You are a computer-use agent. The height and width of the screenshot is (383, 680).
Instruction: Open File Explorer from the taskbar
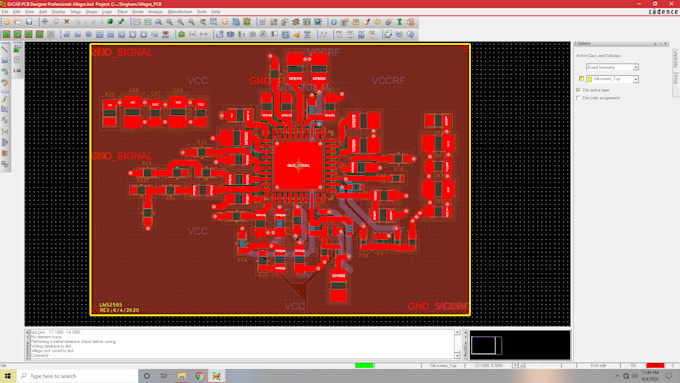coord(181,376)
